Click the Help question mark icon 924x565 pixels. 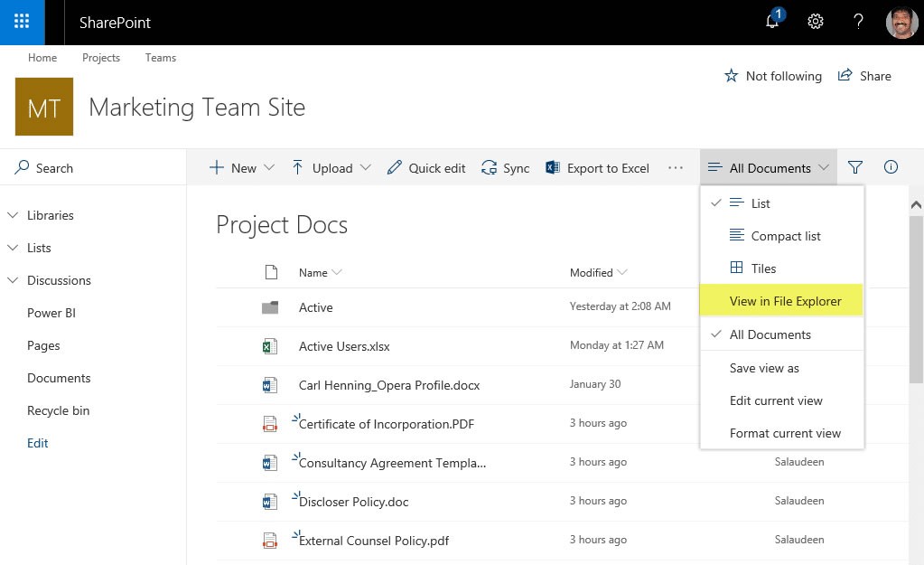click(x=857, y=21)
